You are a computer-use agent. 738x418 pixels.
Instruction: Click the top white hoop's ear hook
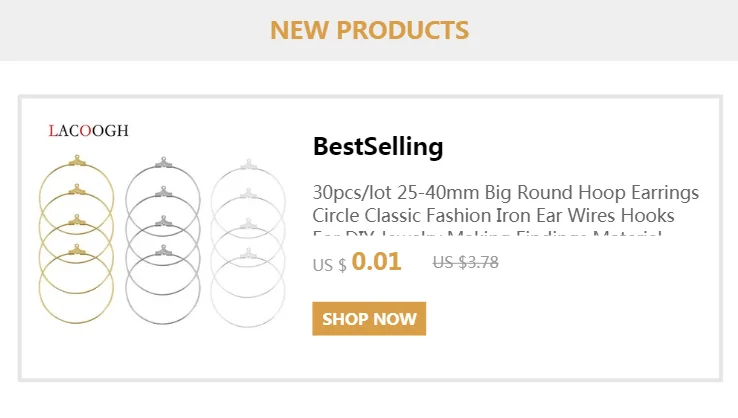247,162
